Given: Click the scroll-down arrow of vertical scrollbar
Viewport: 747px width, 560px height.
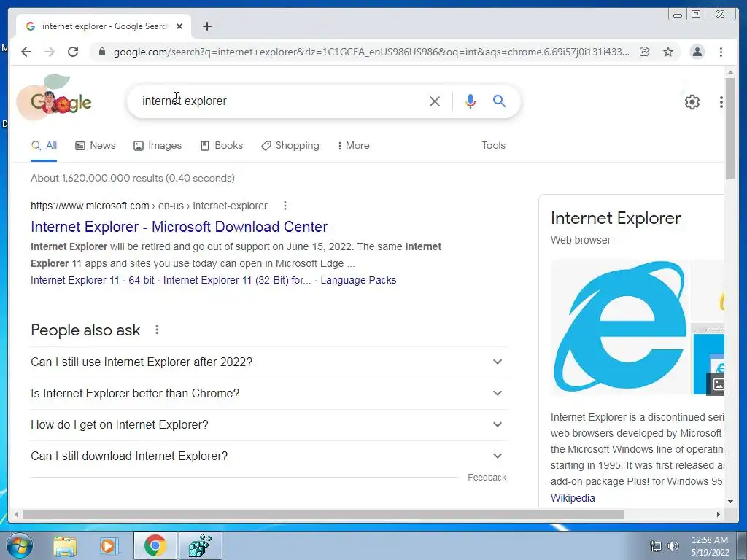Looking at the screenshot, I should pos(730,502).
